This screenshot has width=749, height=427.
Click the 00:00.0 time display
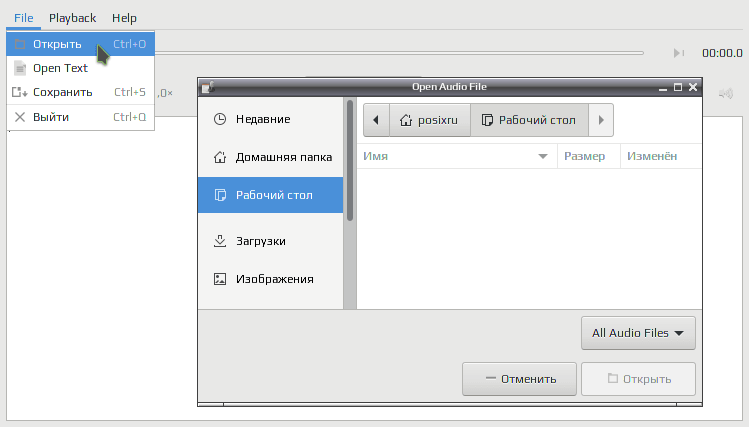(722, 53)
